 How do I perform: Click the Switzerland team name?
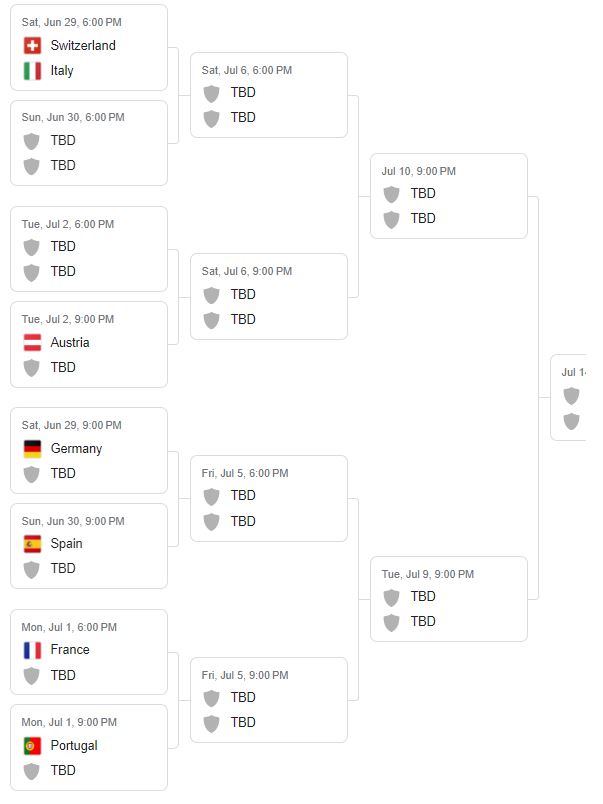pos(83,45)
